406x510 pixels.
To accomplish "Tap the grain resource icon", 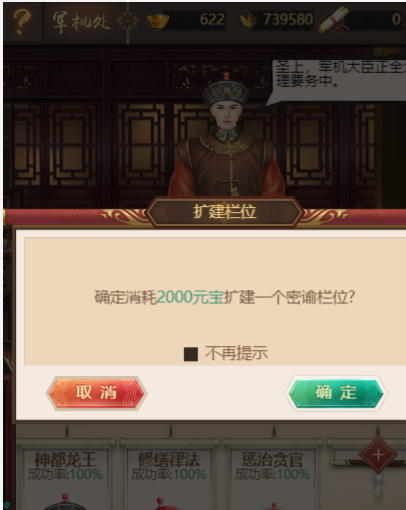I will 246,20.
